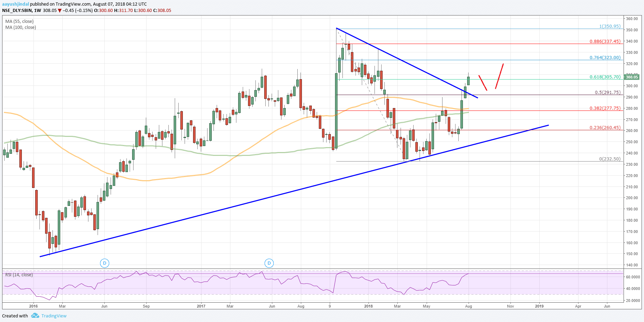Click the Created with caption text
Screen dimensions: 644x322
point(15,316)
